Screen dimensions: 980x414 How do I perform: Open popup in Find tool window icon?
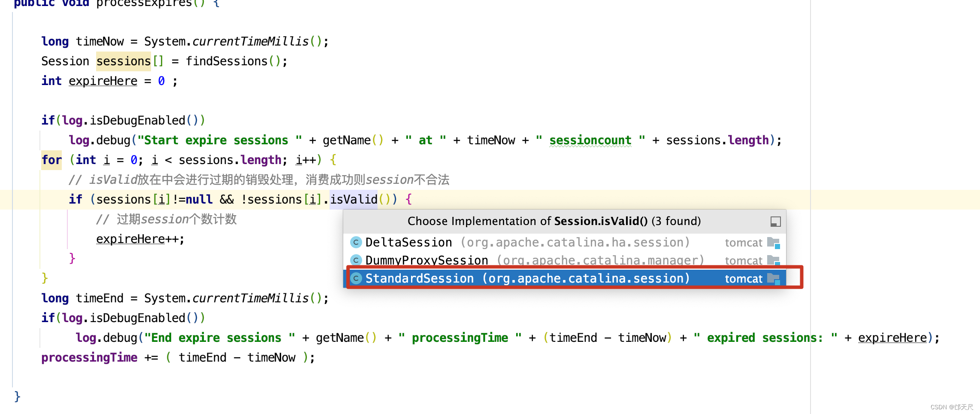click(x=775, y=222)
